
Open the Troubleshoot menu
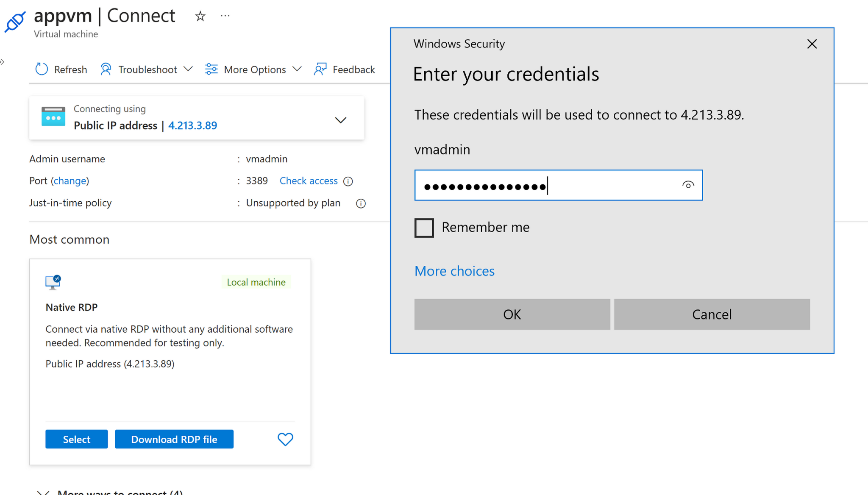click(x=189, y=69)
